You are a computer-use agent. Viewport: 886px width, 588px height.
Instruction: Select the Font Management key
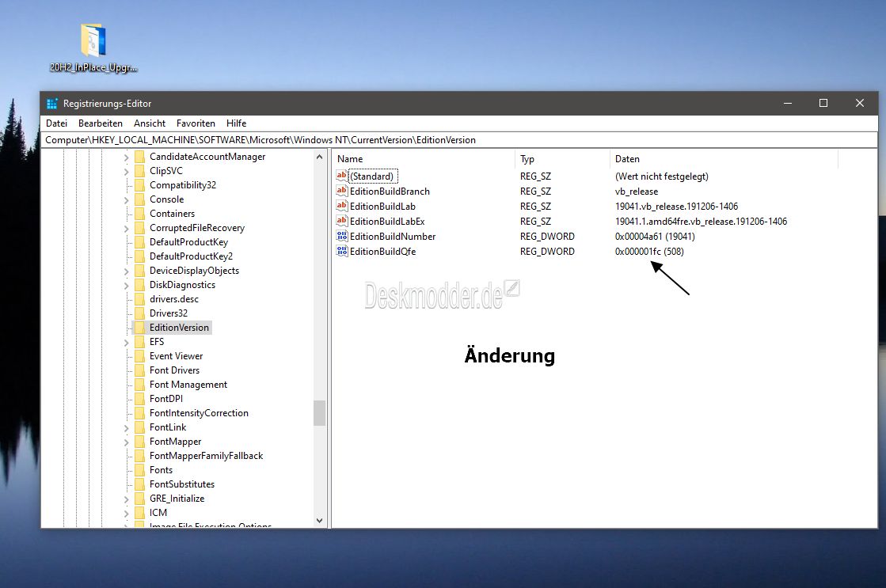tap(188, 385)
